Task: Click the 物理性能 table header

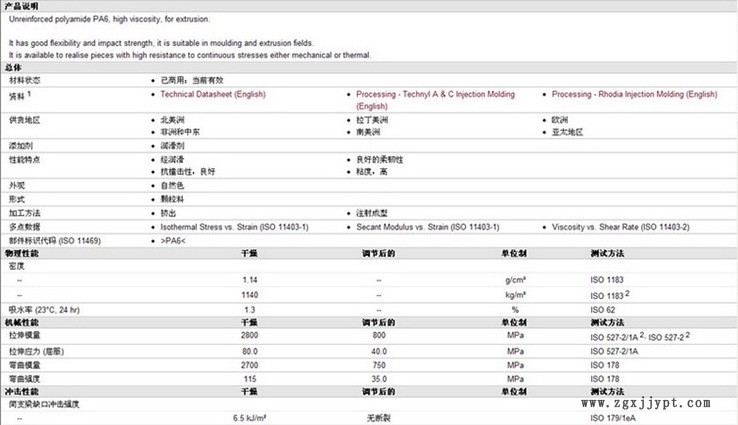Action: (x=22, y=254)
